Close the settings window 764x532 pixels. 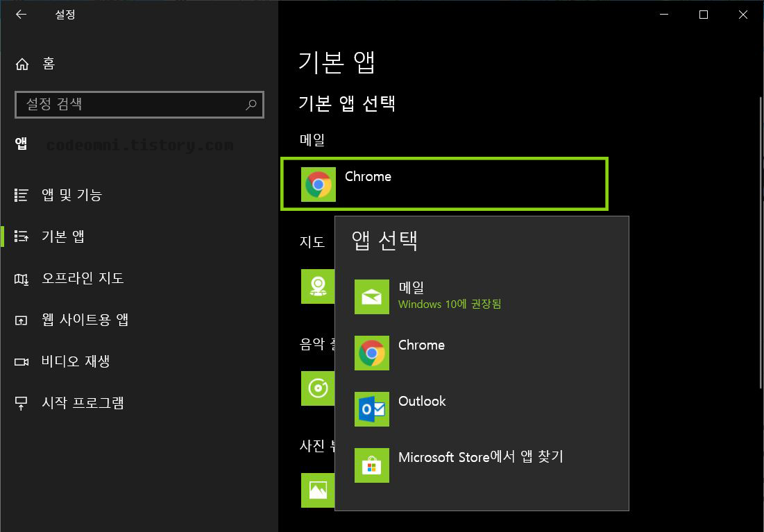click(743, 15)
